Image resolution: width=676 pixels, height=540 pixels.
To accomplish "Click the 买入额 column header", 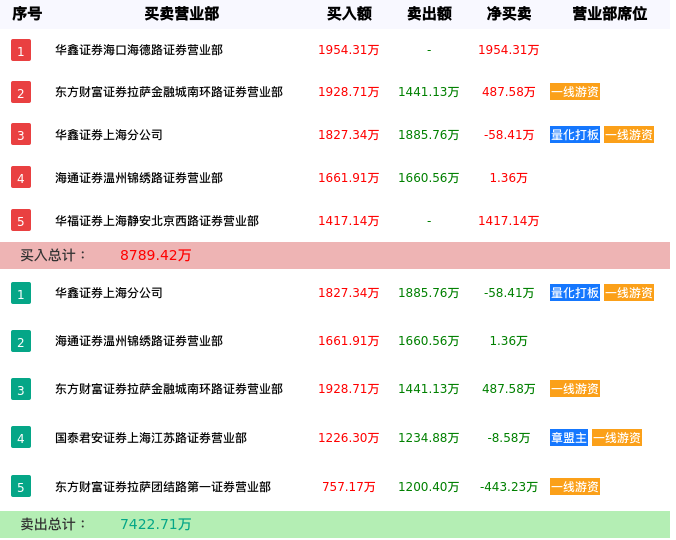I will tap(349, 14).
